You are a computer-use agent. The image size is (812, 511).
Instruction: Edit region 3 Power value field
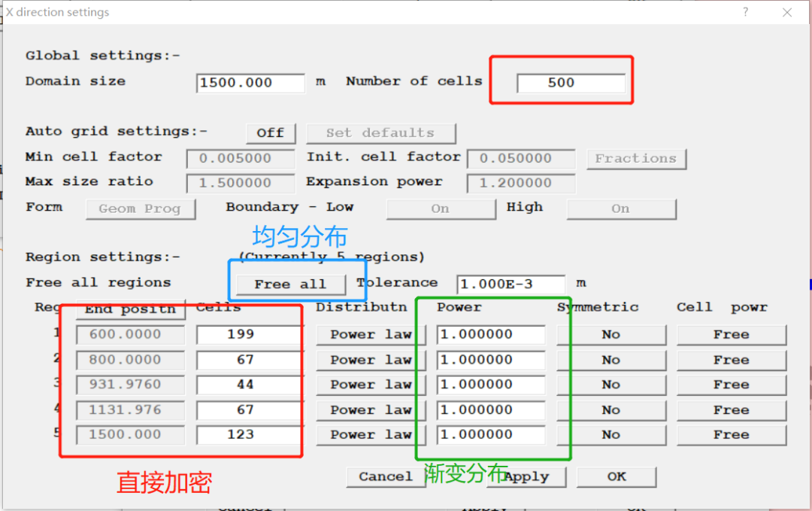491,385
